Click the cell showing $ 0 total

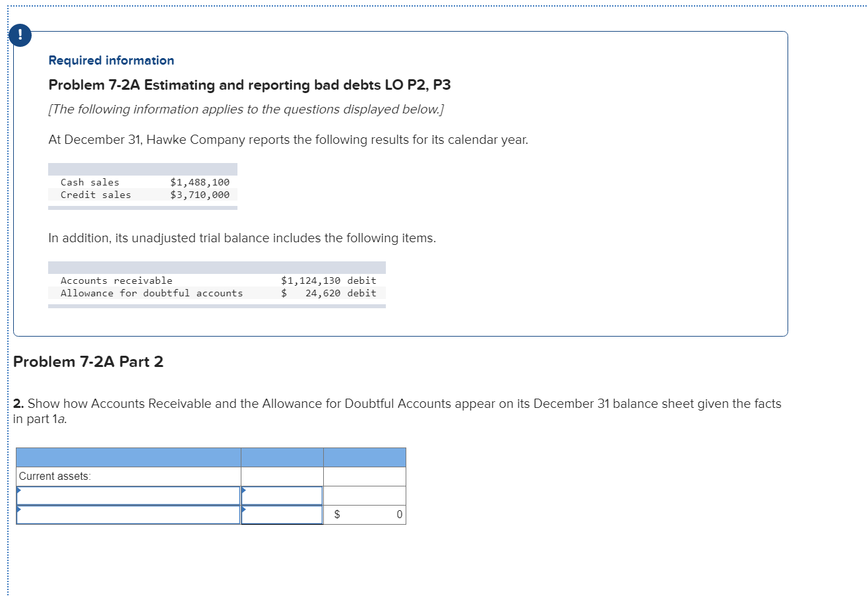point(364,514)
